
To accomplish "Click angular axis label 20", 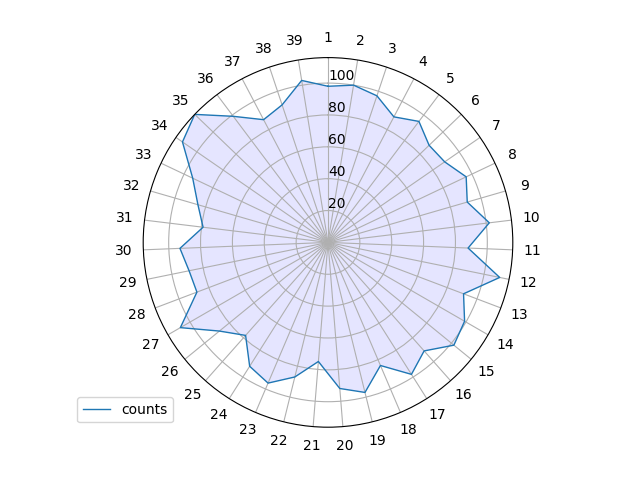I will [x=345, y=445].
